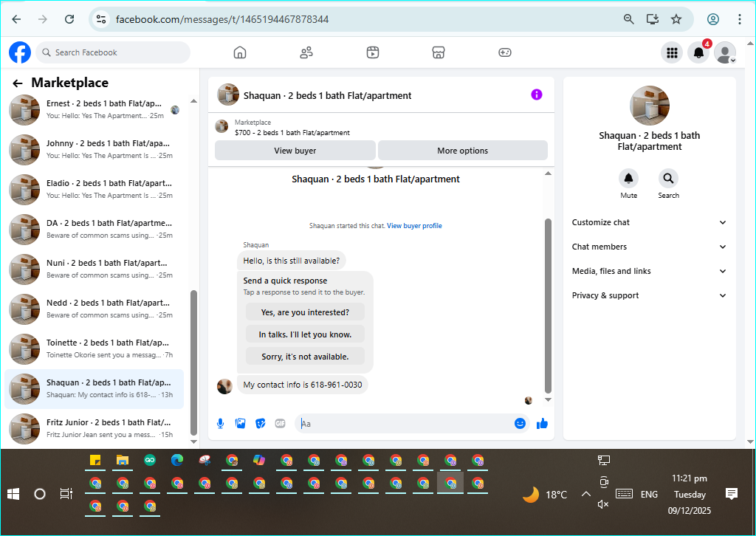Click the site information icon in address bar
The width and height of the screenshot is (756, 536).
tap(101, 19)
